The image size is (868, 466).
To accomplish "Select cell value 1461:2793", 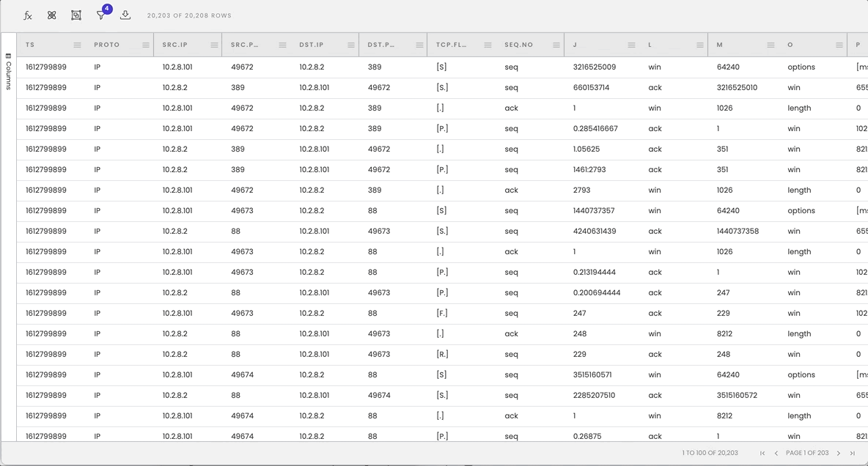I will (589, 169).
